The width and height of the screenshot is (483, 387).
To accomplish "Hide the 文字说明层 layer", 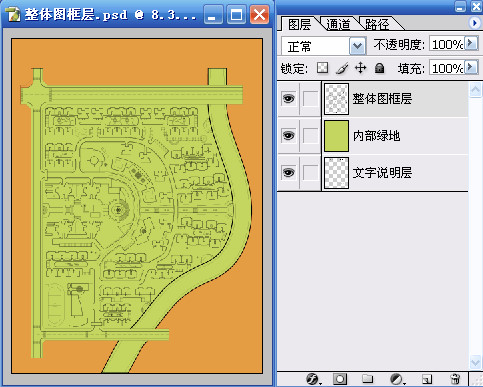I will point(289,172).
